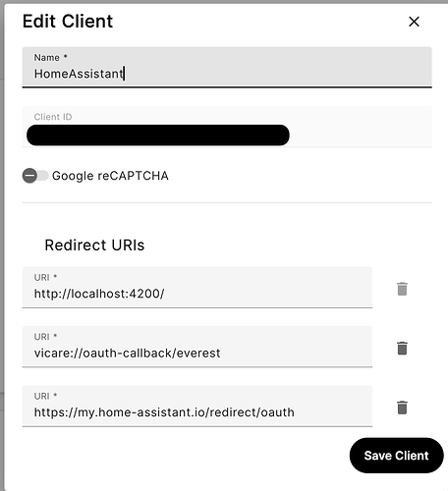Click the Redirect URIs section heading
This screenshot has height=491, width=448.
94,245
